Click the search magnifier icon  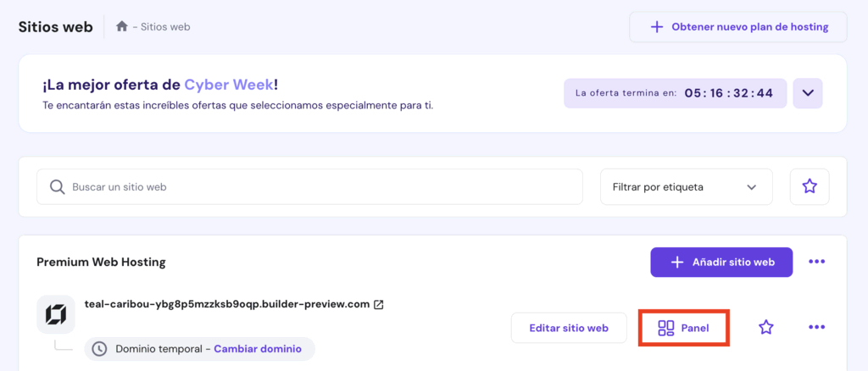58,186
